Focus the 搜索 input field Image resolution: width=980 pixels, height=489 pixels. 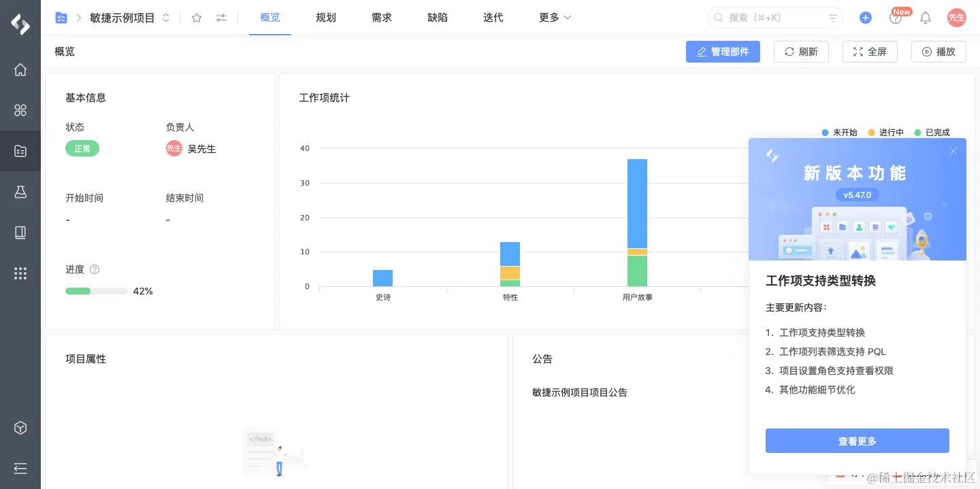pos(776,18)
